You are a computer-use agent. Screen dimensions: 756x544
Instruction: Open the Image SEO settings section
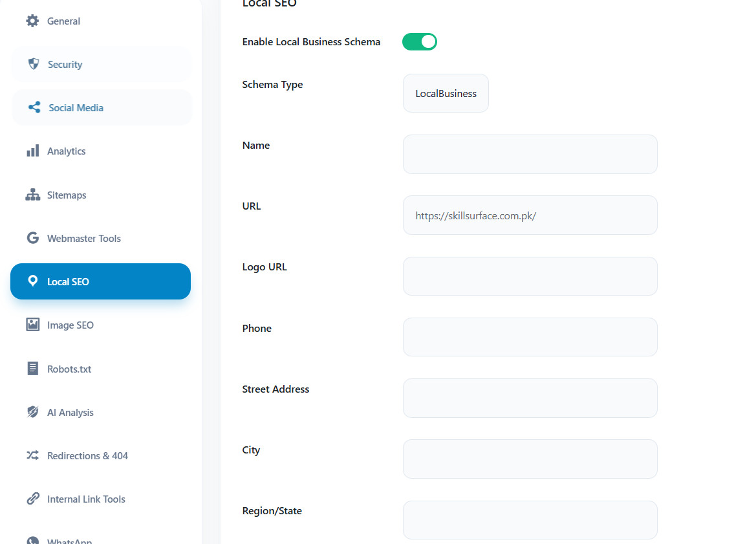70,325
